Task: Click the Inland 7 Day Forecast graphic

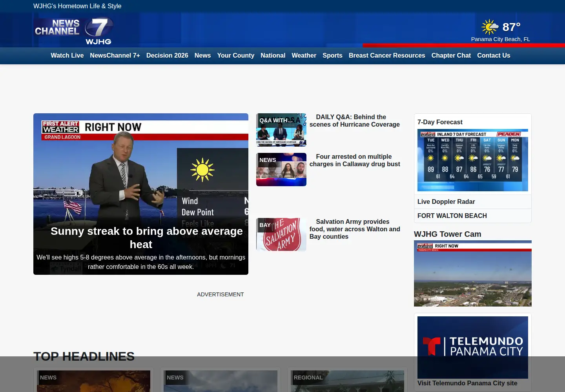Action: point(473,160)
